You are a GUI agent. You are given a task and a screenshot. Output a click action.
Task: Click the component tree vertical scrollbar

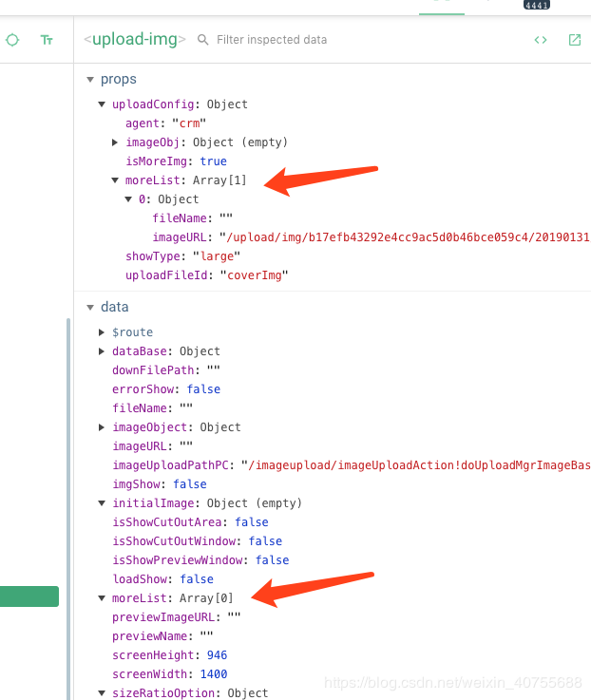point(68,509)
